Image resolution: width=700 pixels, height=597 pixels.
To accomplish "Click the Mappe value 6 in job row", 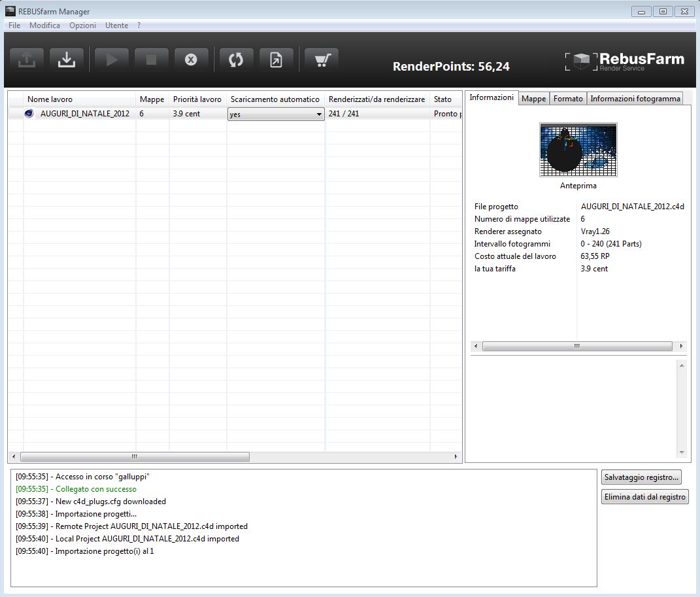I will point(142,113).
